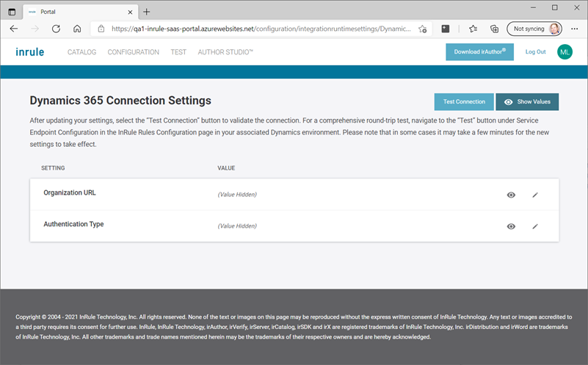Open browser Settings and more menu
The height and width of the screenshot is (365, 588).
575,29
